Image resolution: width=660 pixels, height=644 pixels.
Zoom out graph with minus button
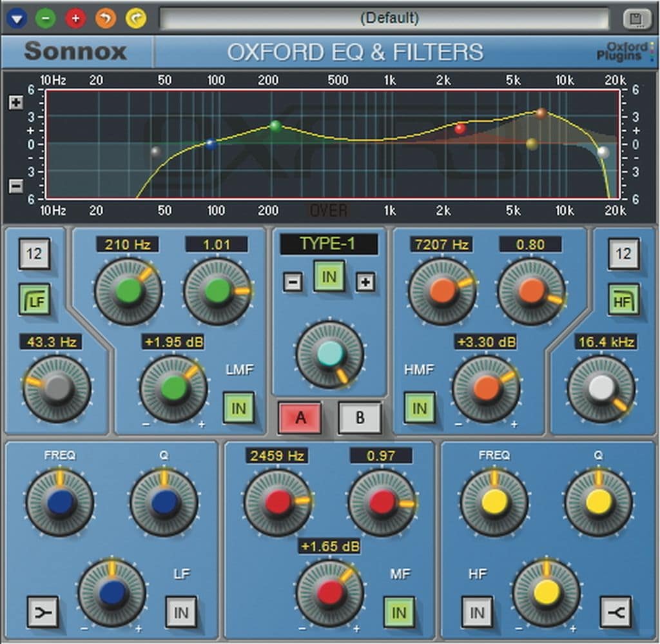point(16,186)
